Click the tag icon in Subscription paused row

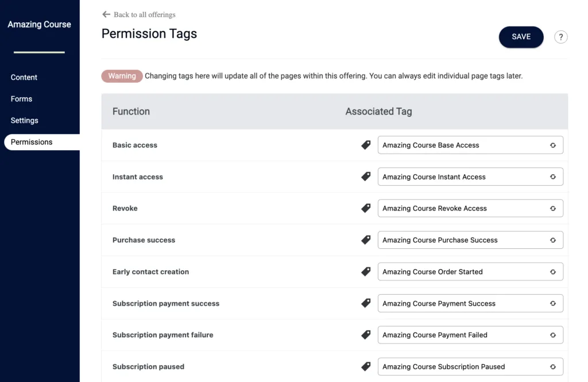[x=366, y=367]
